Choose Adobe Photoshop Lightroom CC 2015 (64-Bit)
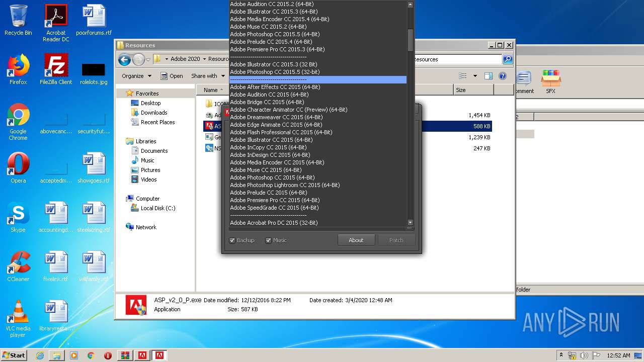The width and height of the screenshot is (644, 362). pos(285,185)
